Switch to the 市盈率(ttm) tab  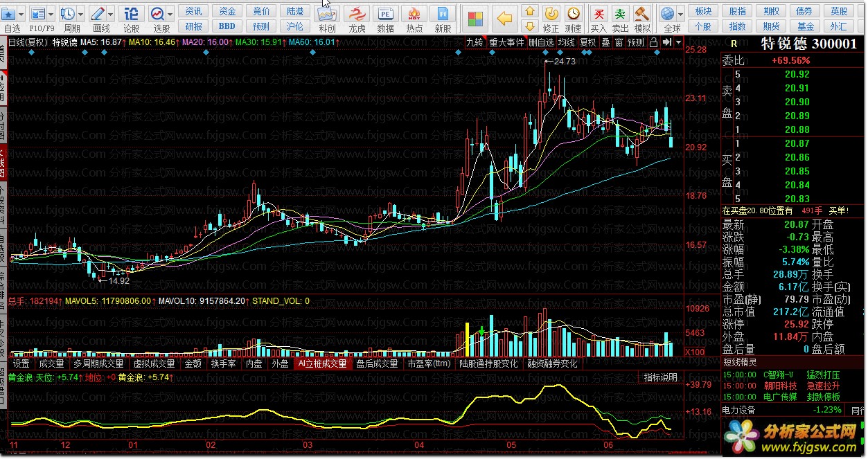point(429,363)
